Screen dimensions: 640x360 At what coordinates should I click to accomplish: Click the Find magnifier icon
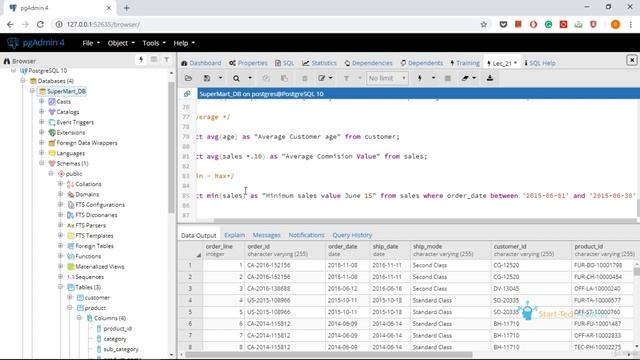point(236,78)
